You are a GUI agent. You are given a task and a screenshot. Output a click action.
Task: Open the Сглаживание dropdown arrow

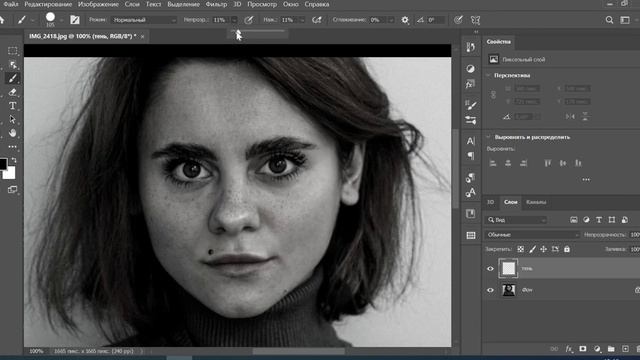click(x=391, y=20)
